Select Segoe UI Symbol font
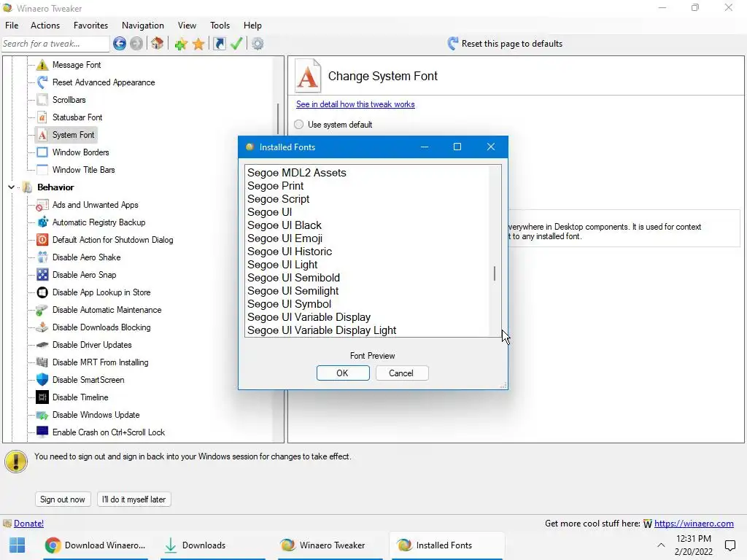 [x=289, y=304]
